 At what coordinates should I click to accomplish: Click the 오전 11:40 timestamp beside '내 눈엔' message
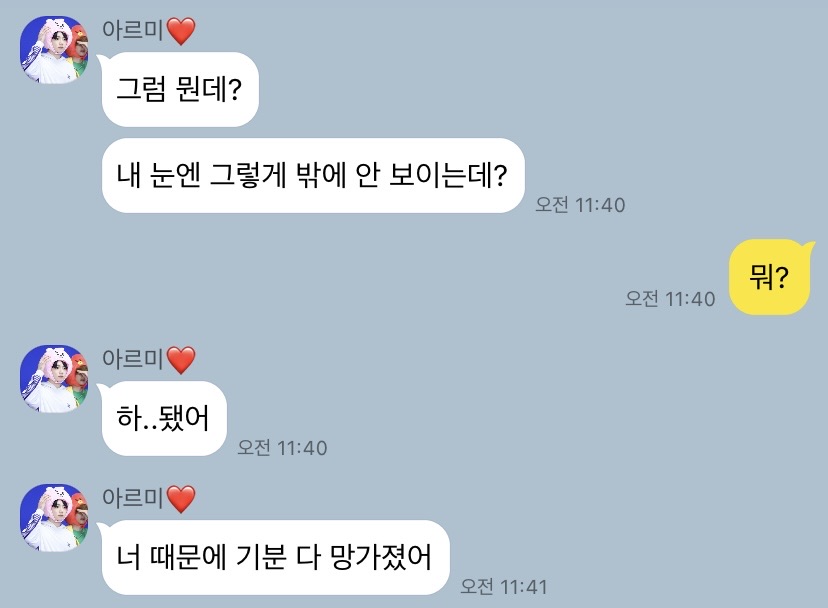click(580, 204)
